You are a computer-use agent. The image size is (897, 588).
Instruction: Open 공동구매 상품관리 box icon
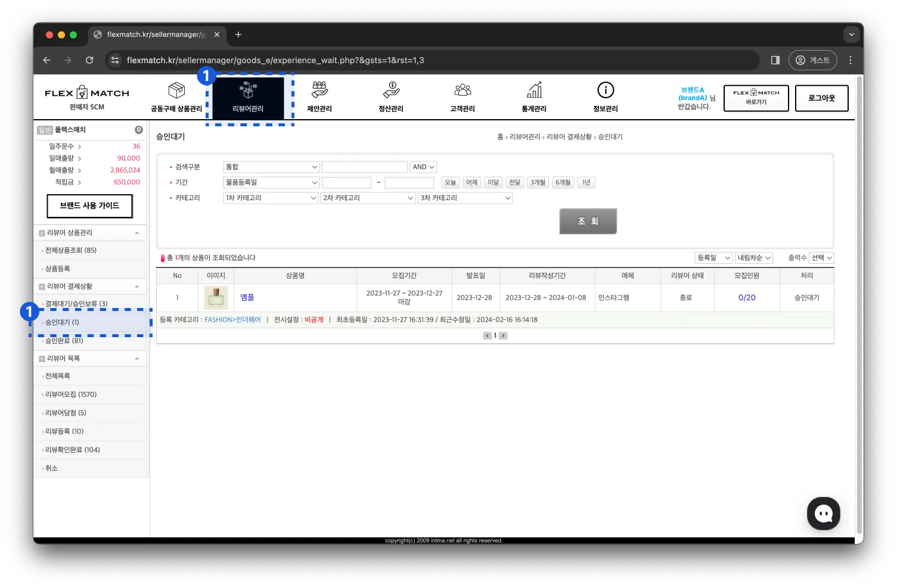point(176,91)
